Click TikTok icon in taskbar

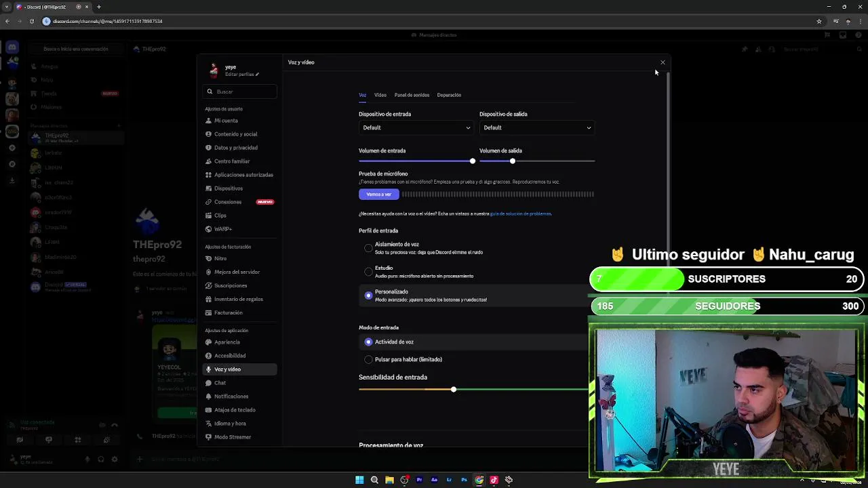pos(494,480)
